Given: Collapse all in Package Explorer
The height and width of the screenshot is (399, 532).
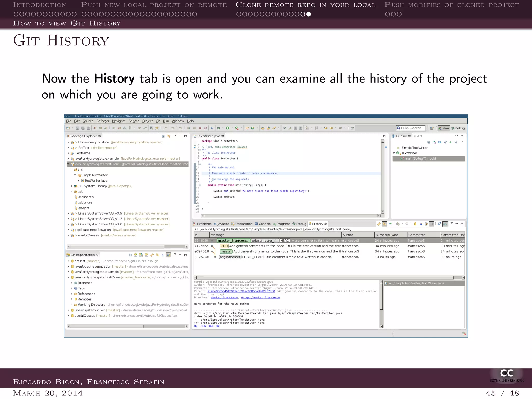Looking at the screenshot, I should tap(163, 136).
